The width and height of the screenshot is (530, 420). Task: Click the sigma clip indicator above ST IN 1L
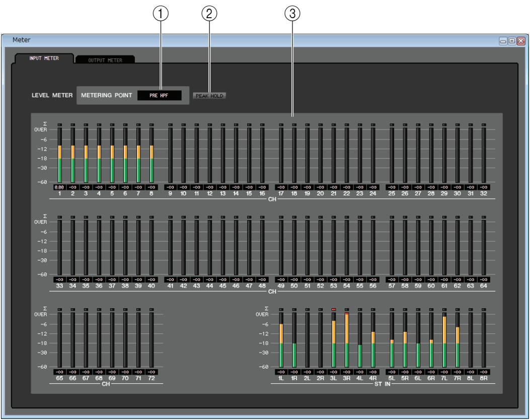coord(281,309)
